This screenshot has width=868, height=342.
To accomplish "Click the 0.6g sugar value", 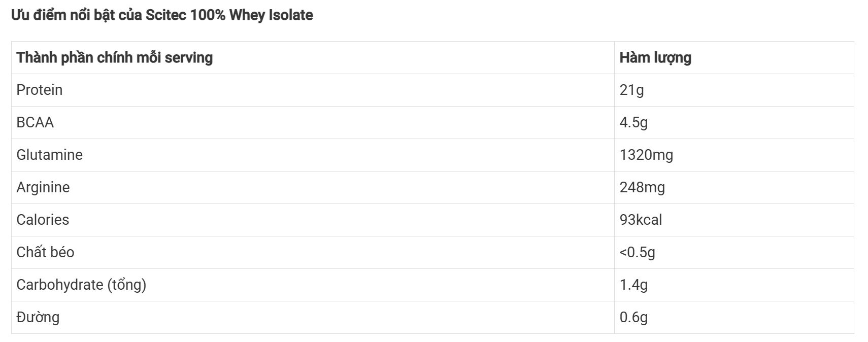I will click(633, 317).
